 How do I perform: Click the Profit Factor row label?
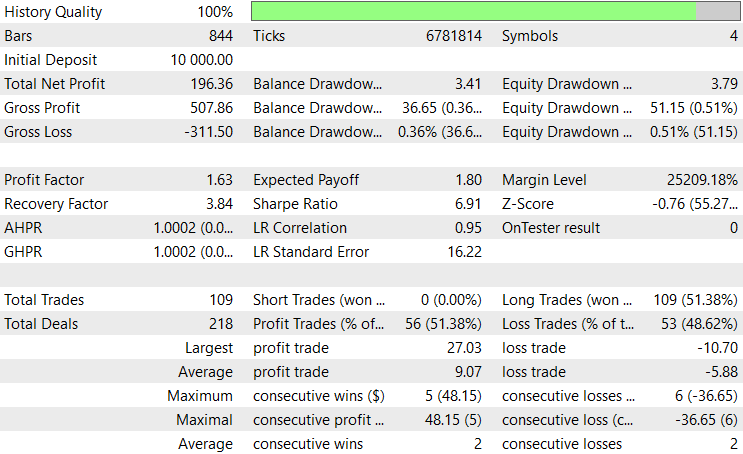pos(44,180)
